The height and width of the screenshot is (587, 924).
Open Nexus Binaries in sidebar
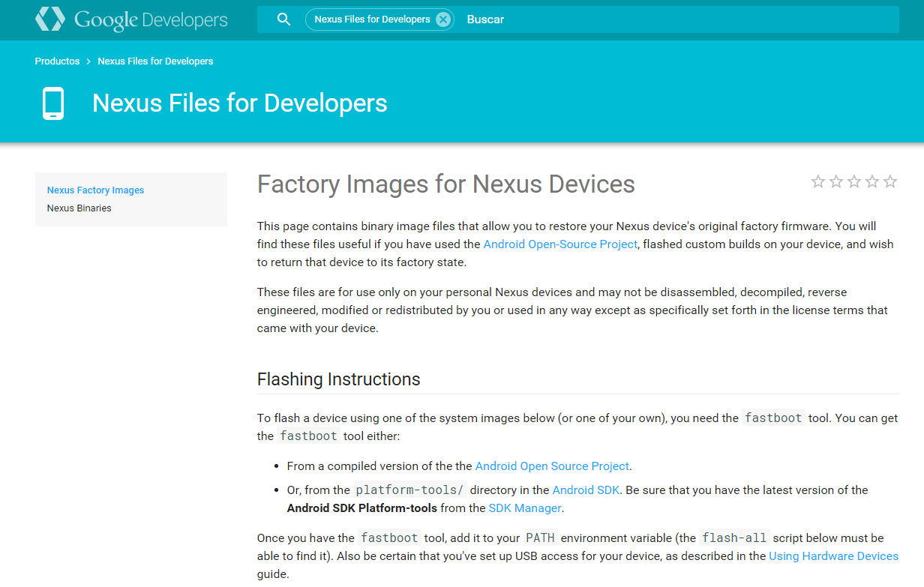click(x=79, y=208)
